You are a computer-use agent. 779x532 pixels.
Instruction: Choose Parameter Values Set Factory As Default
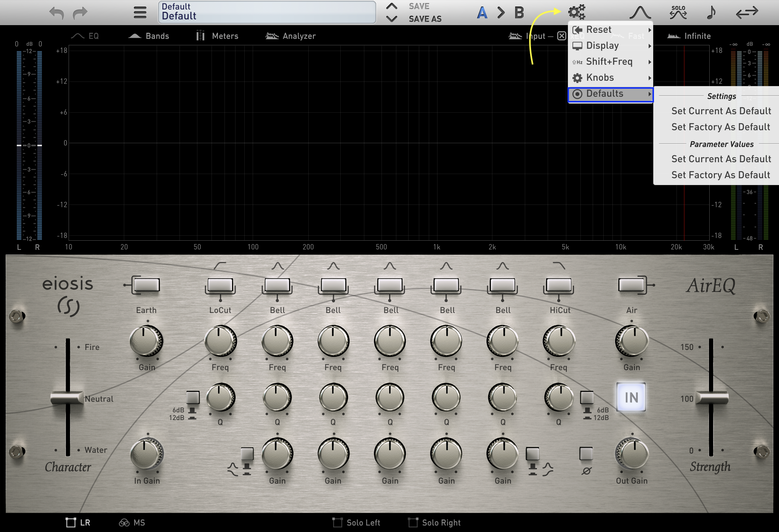click(x=721, y=175)
